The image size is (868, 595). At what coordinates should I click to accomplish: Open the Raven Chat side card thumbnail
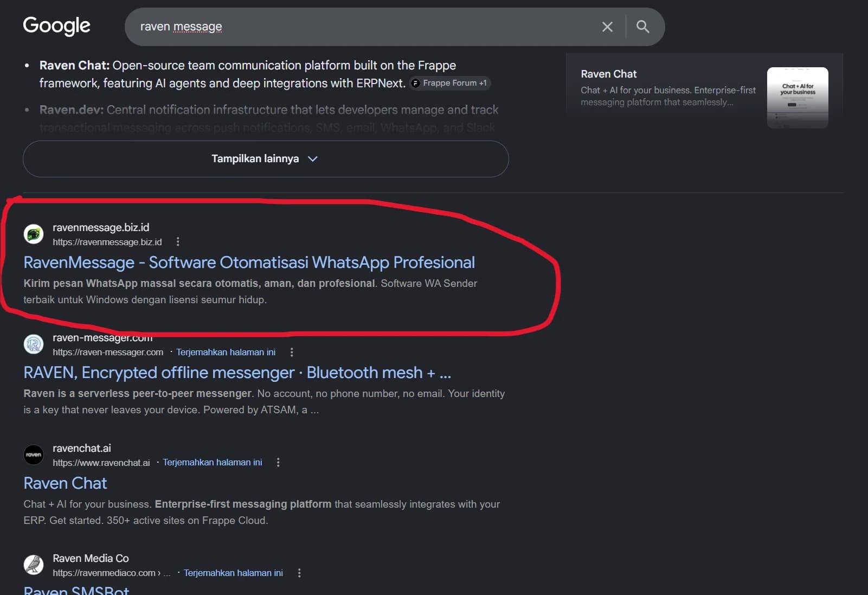(x=798, y=98)
